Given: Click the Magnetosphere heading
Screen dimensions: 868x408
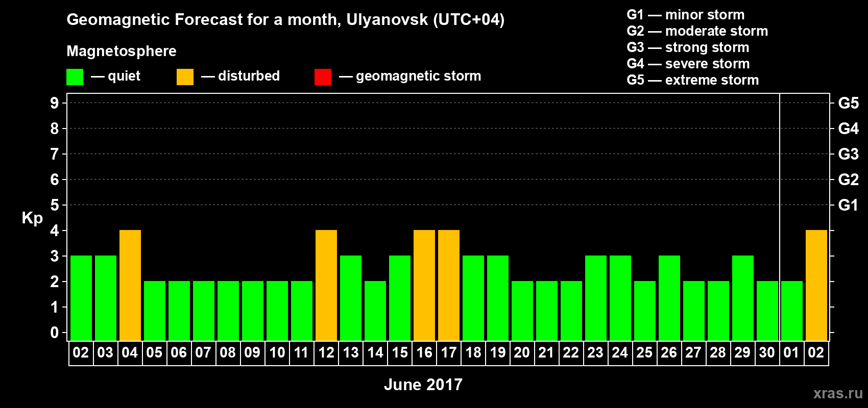Looking at the screenshot, I should (x=122, y=51).
